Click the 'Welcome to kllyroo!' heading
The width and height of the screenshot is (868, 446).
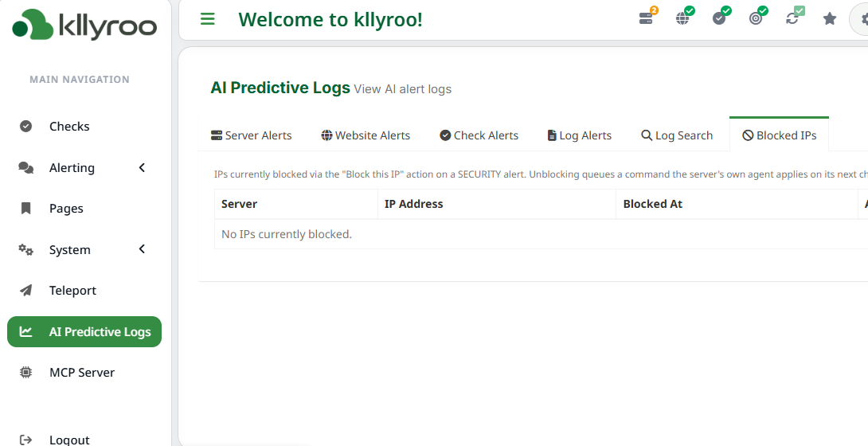(330, 19)
